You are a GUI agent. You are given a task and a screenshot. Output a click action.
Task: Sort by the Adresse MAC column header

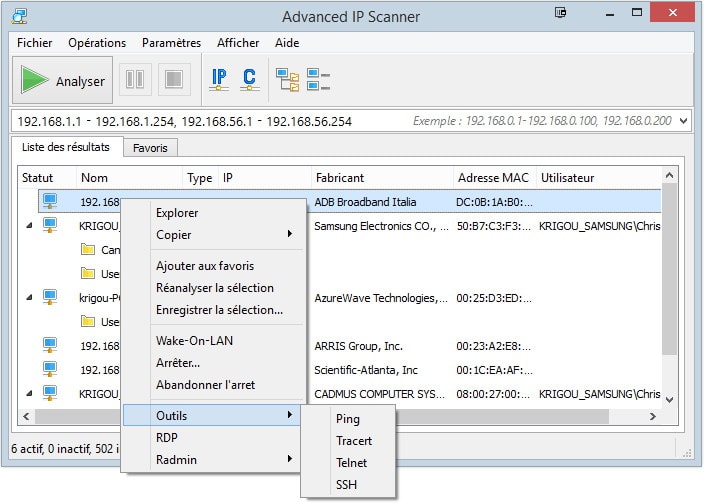[x=495, y=178]
